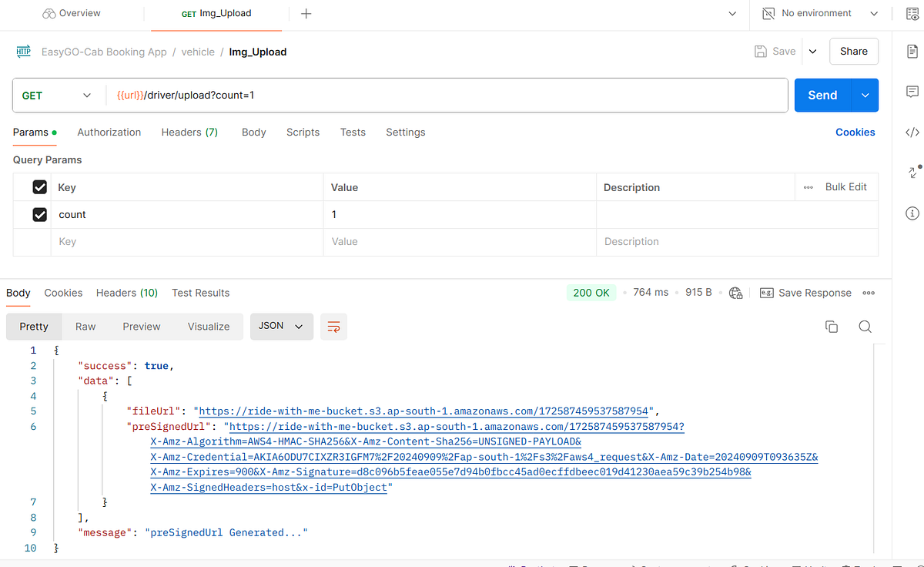Toggle the select-all params checkbox
The height and width of the screenshot is (567, 924).
[x=41, y=186]
